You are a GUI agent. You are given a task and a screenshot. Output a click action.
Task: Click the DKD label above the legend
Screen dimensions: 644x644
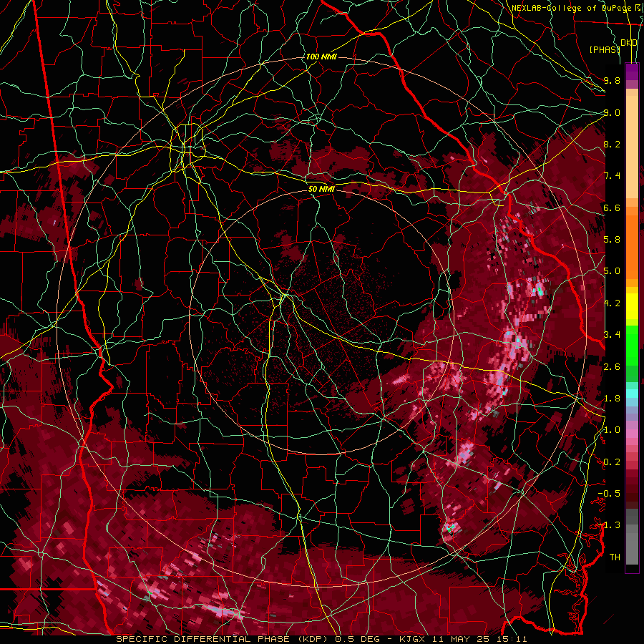(629, 43)
